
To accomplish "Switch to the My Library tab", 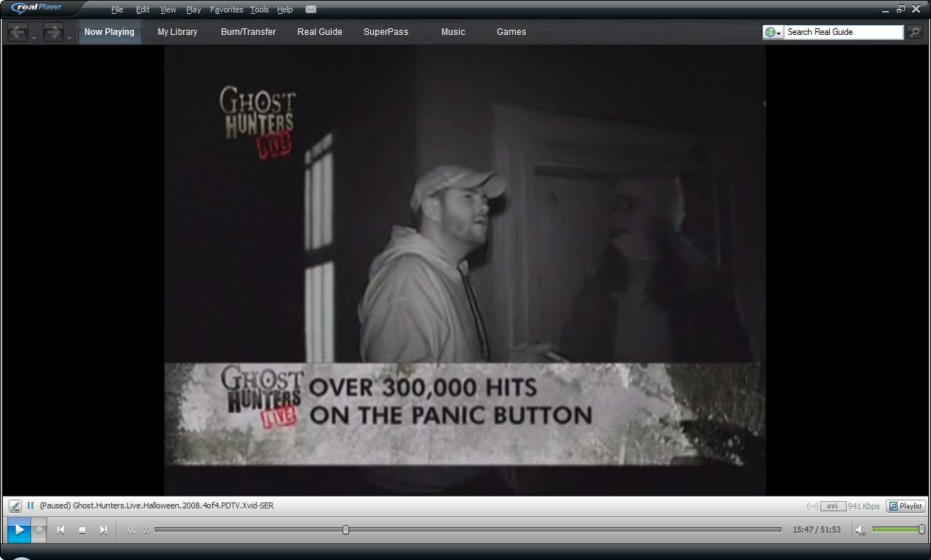I will click(x=177, y=32).
